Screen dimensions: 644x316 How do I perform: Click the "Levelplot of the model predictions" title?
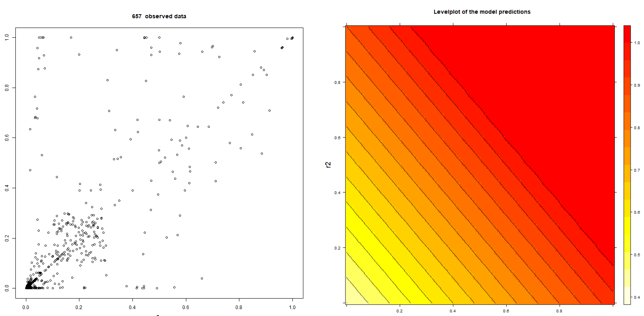click(x=482, y=12)
